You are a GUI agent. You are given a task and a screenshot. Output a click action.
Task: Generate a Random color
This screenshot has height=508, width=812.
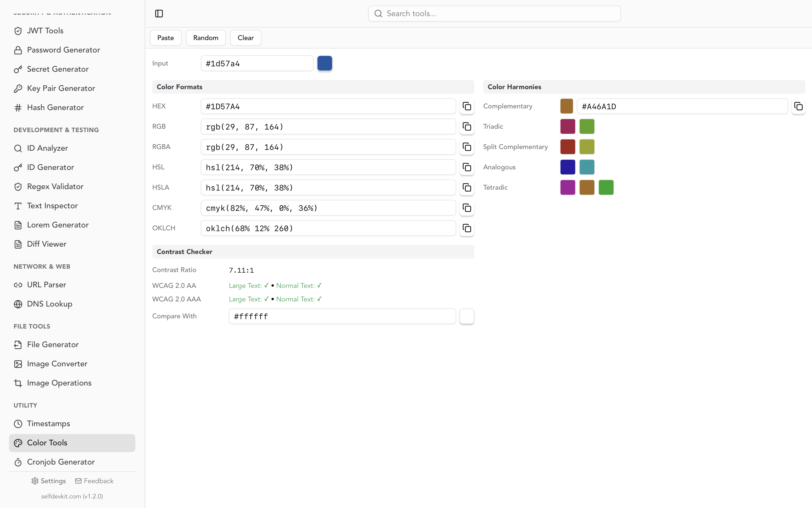206,38
